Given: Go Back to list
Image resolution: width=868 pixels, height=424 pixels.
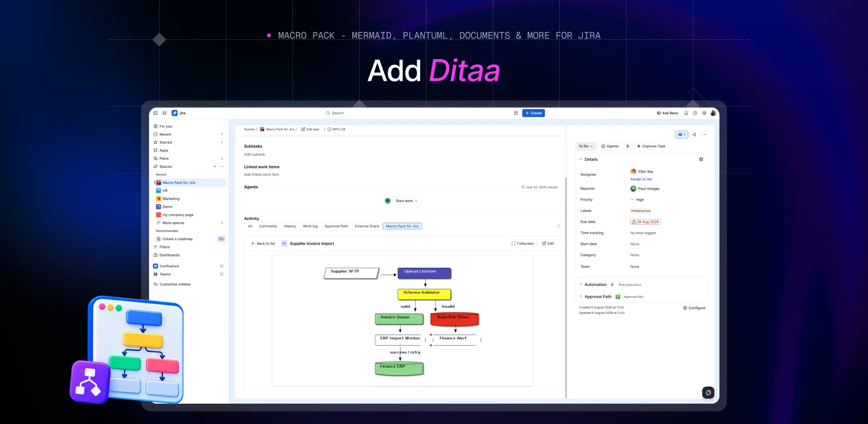Looking at the screenshot, I should tap(263, 244).
